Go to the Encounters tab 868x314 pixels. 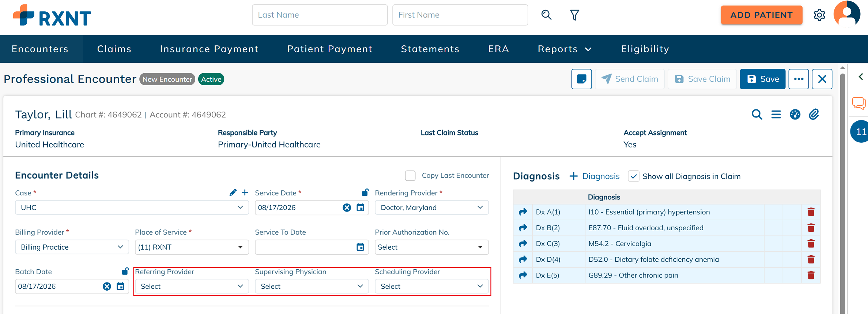(40, 49)
